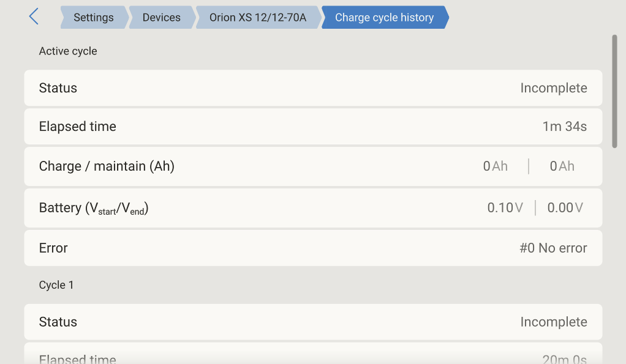Open the Orion XS 12/12-70A breadcrumb
This screenshot has height=364, width=626.
click(x=258, y=18)
